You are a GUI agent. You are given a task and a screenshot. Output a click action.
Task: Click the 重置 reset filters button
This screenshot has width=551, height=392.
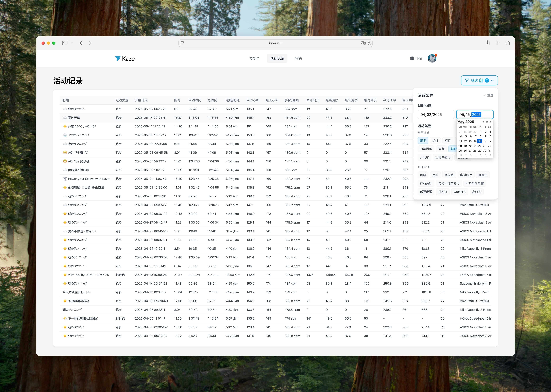tap(488, 95)
